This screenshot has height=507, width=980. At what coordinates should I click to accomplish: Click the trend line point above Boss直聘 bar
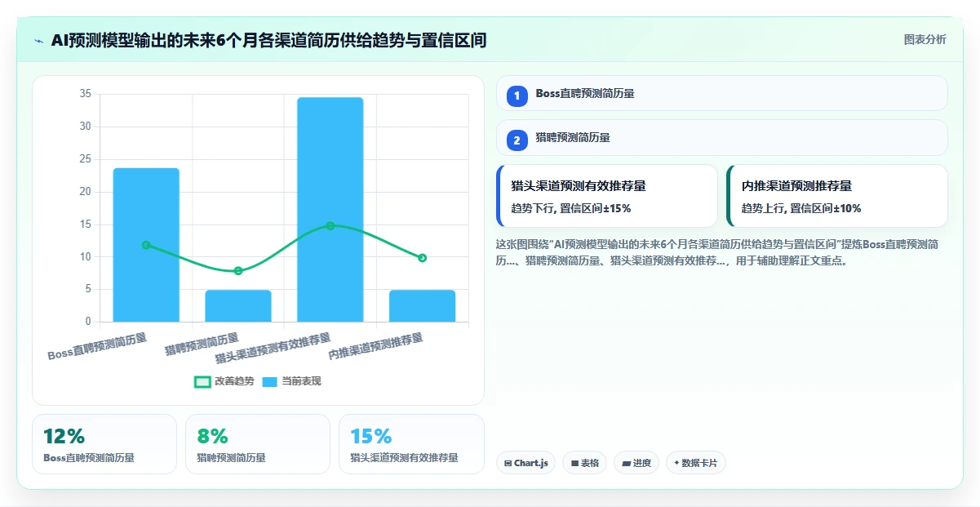click(146, 245)
